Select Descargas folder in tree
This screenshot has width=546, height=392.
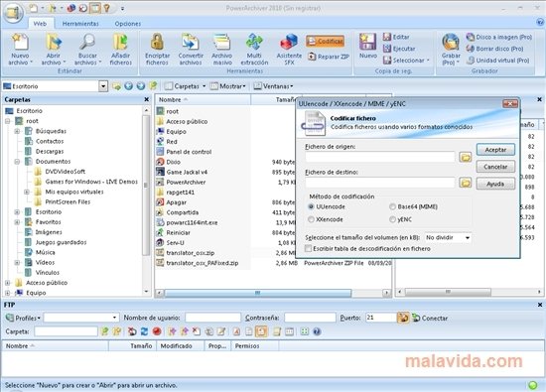pyautogui.click(x=50, y=152)
